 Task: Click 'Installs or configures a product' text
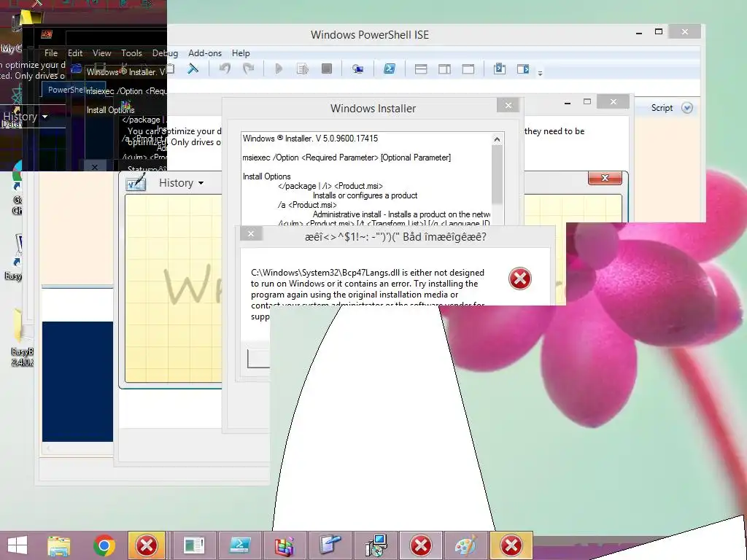(x=365, y=195)
